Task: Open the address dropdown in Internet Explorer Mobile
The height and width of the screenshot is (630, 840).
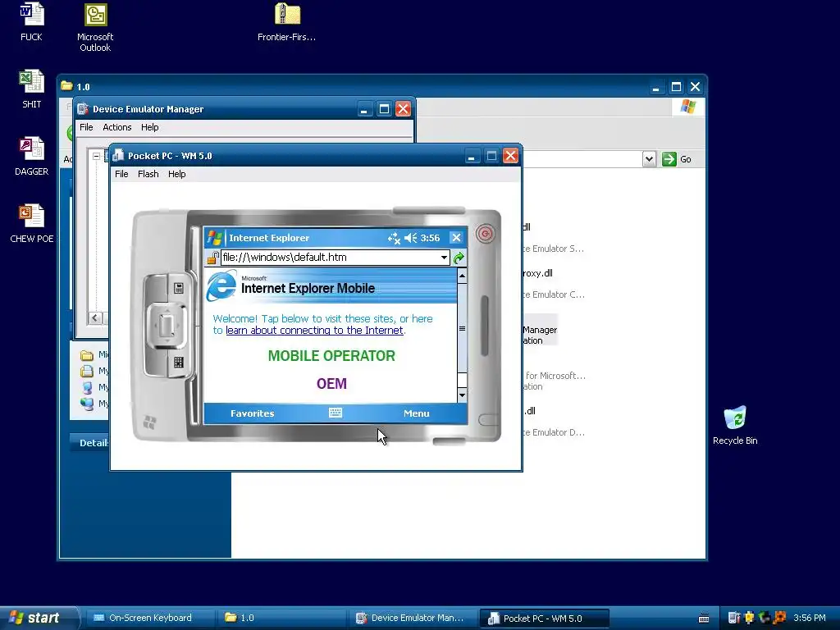Action: [x=444, y=258]
